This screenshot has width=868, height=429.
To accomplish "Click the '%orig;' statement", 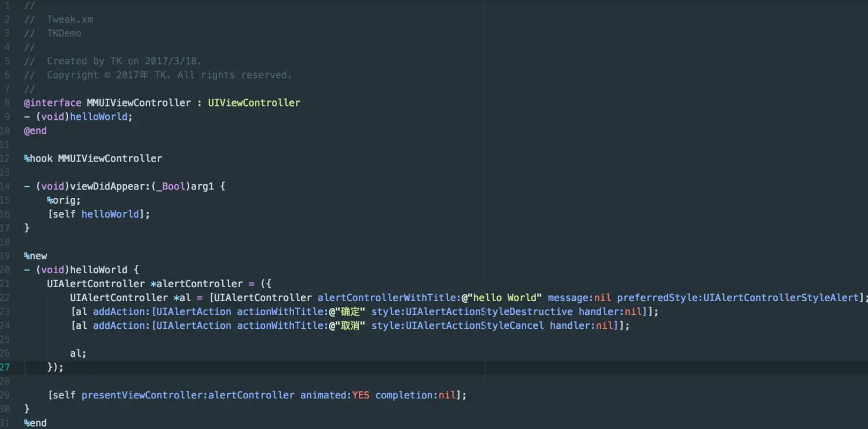I will pyautogui.click(x=64, y=200).
